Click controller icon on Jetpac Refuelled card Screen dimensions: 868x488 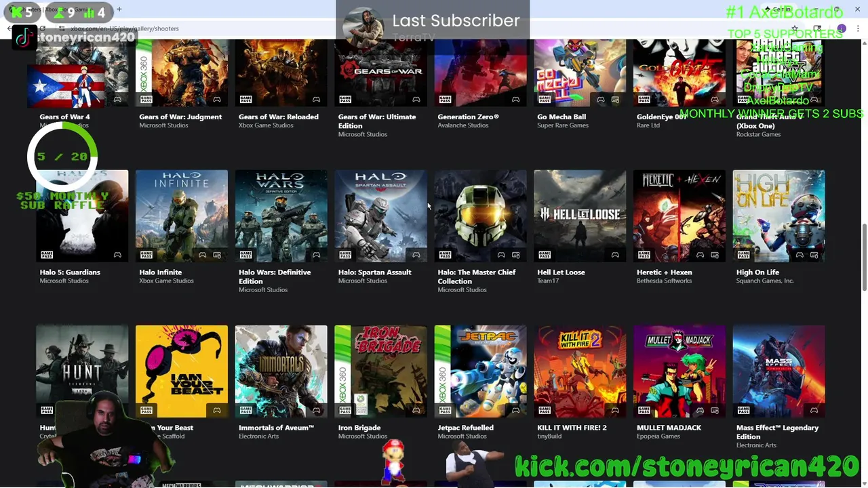[x=516, y=410]
